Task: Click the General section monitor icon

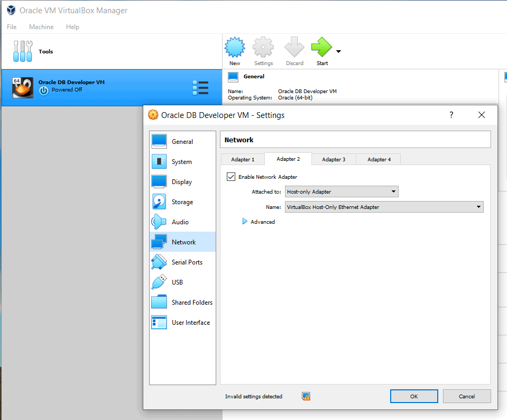Action: 233,77
